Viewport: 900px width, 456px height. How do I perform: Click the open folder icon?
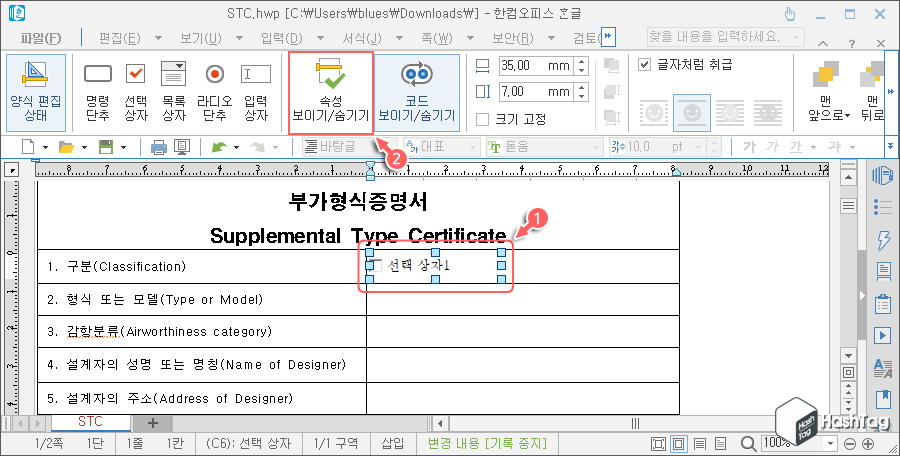pyautogui.click(x=67, y=147)
